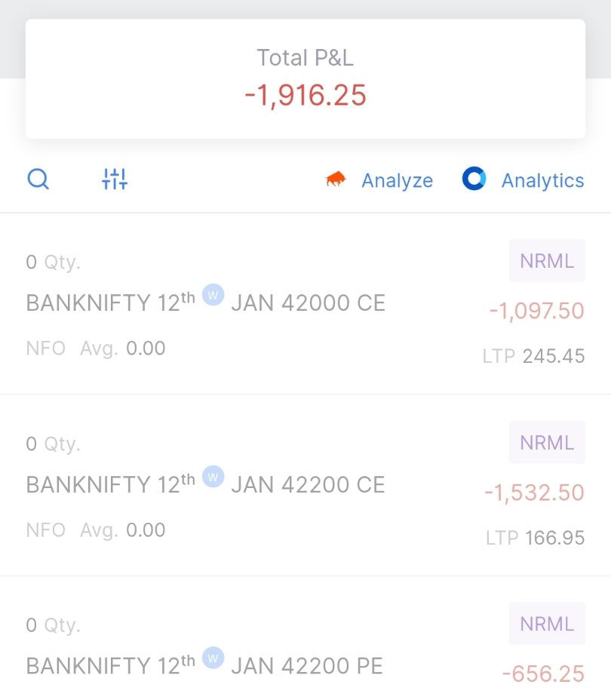The image size is (611, 700).
Task: Tap NRML tag on 42200 CE
Action: (x=547, y=443)
